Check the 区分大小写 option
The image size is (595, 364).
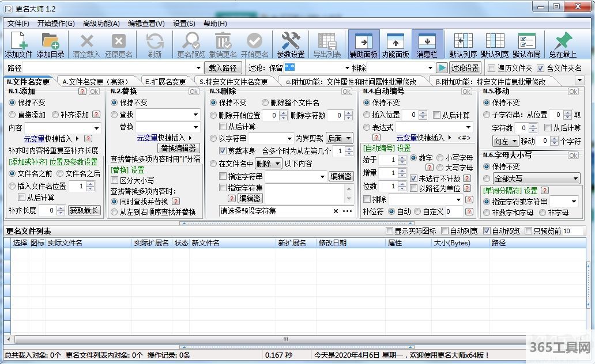click(x=115, y=180)
